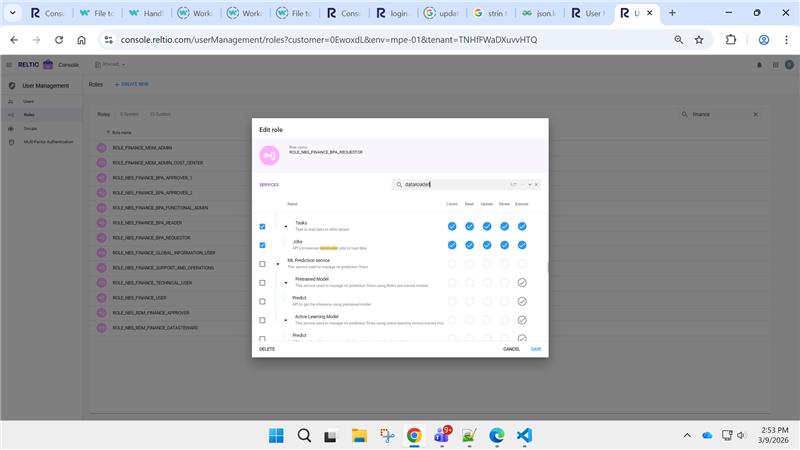Open the Chrome tab search chevron
This screenshot has width=800, height=450.
point(13,13)
